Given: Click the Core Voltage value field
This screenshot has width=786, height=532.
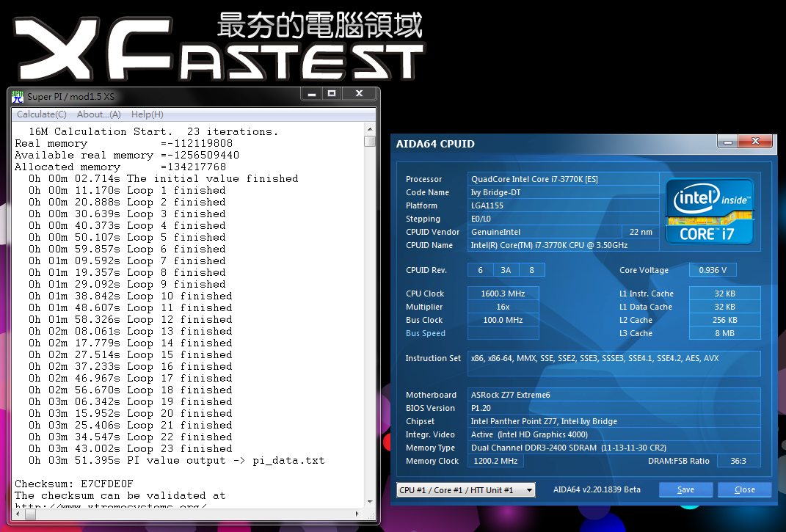Looking at the screenshot, I should tap(713, 270).
